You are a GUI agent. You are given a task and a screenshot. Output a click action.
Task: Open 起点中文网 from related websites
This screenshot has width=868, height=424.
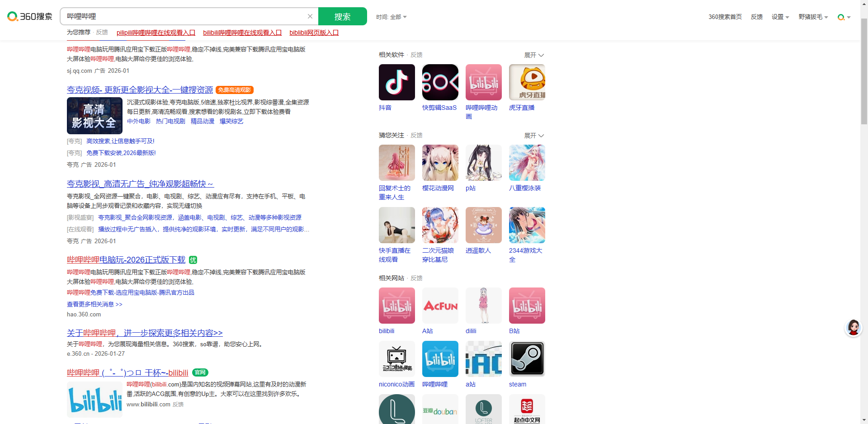pyautogui.click(x=527, y=409)
